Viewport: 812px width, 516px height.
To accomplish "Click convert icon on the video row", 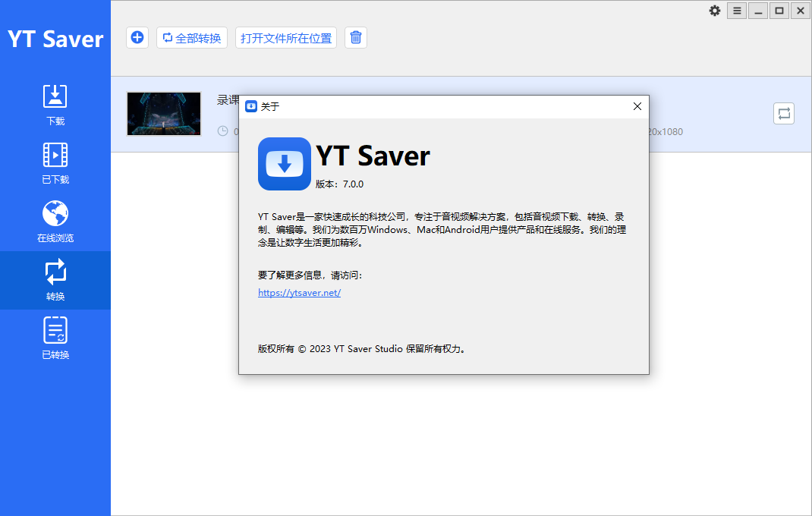I will (x=783, y=114).
